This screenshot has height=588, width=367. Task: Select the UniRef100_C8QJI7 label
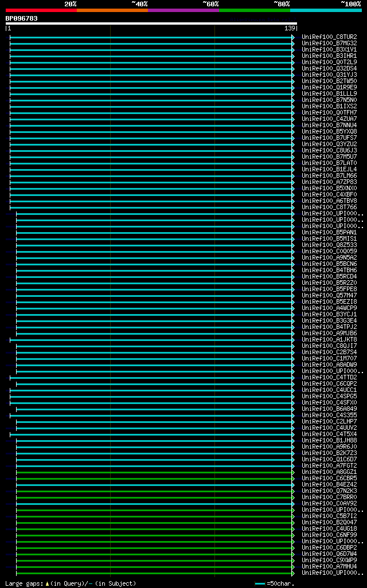point(330,346)
